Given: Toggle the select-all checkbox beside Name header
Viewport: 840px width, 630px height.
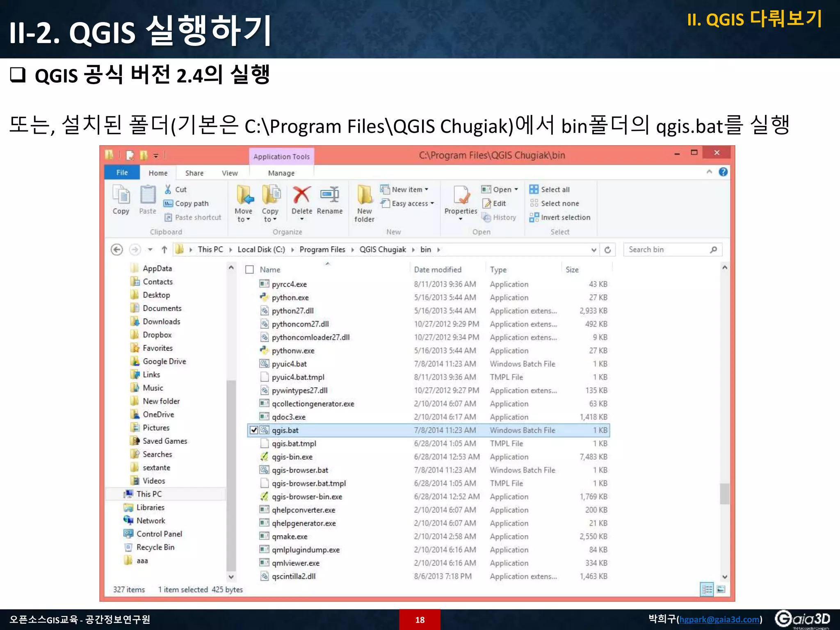Looking at the screenshot, I should 249,269.
